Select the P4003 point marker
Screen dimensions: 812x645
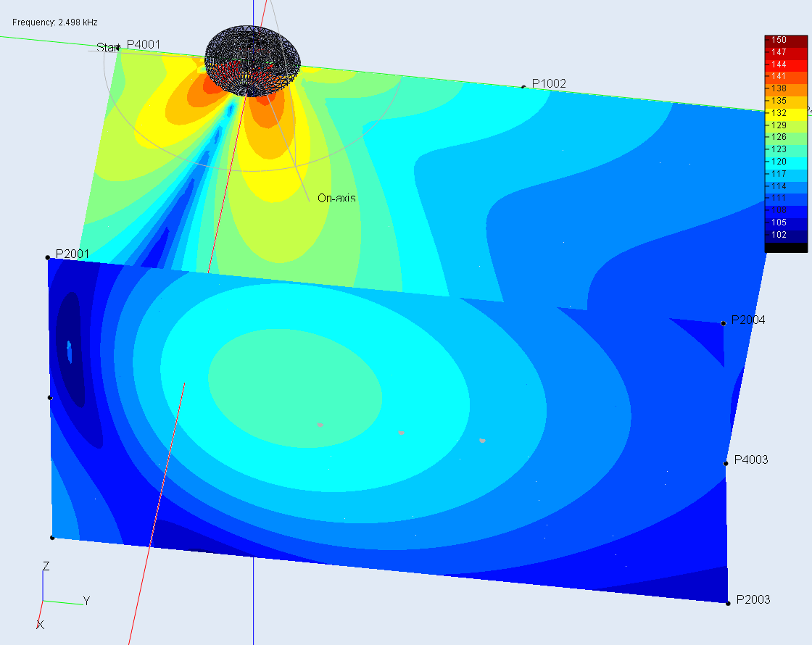[725, 463]
